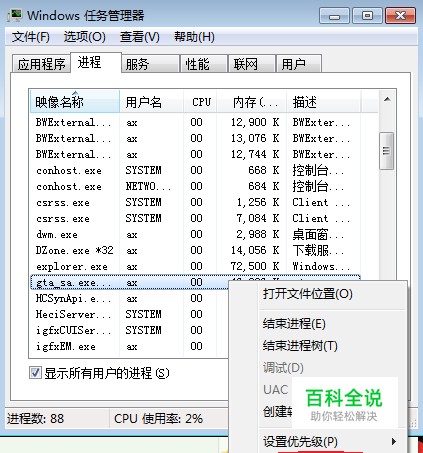Select the explorer.exe process row

[x=195, y=266]
